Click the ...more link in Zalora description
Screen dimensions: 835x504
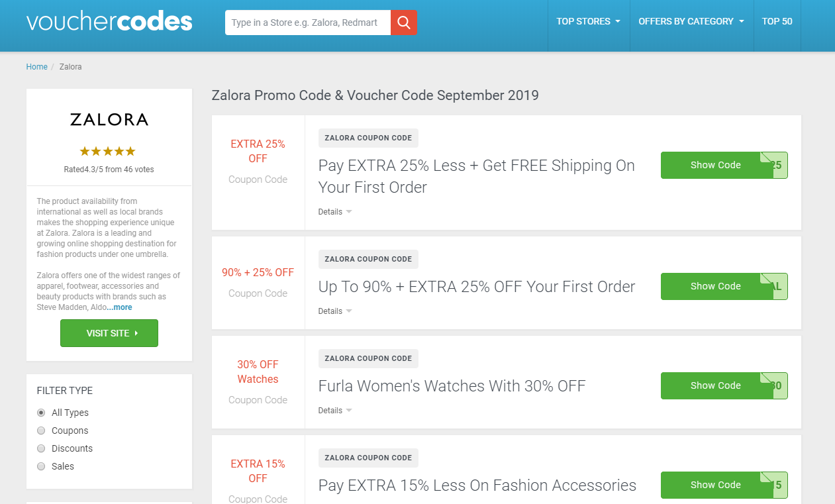click(x=120, y=307)
